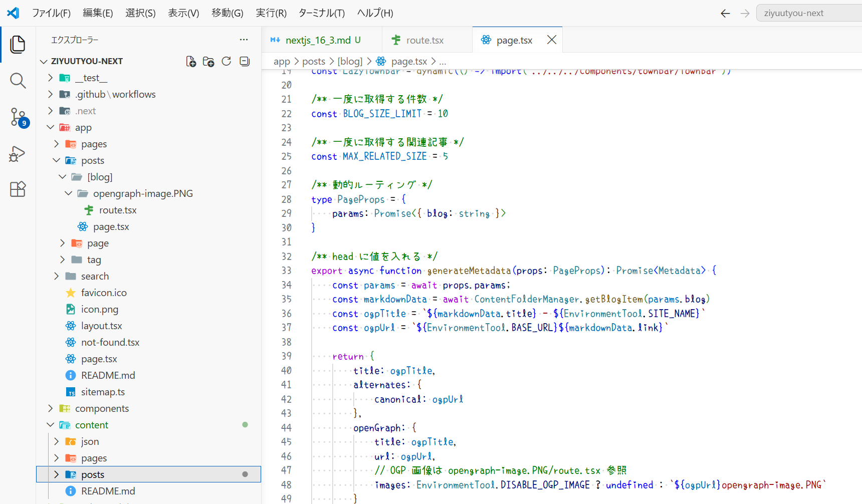Open the Explorer view in activity bar
This screenshot has width=862, height=504.
click(x=18, y=45)
